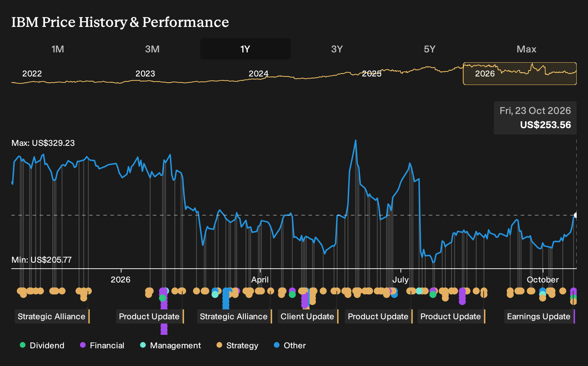Image resolution: width=588 pixels, height=366 pixels.
Task: Open the tall blue Other event stack before April
Action: [226, 298]
